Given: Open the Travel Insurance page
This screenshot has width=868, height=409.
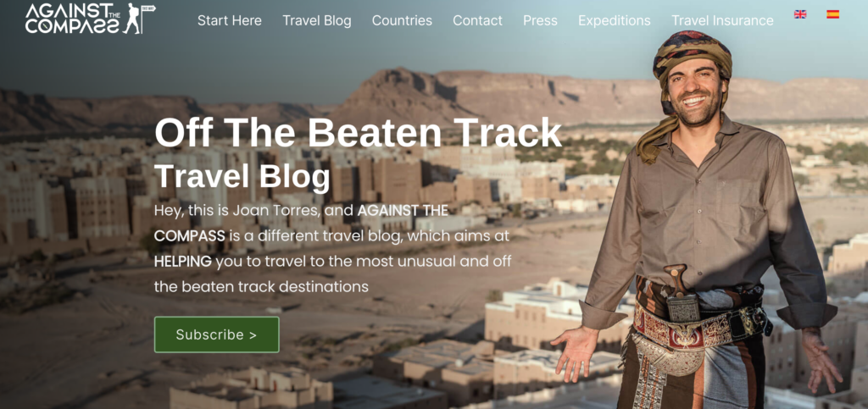Looking at the screenshot, I should 722,20.
